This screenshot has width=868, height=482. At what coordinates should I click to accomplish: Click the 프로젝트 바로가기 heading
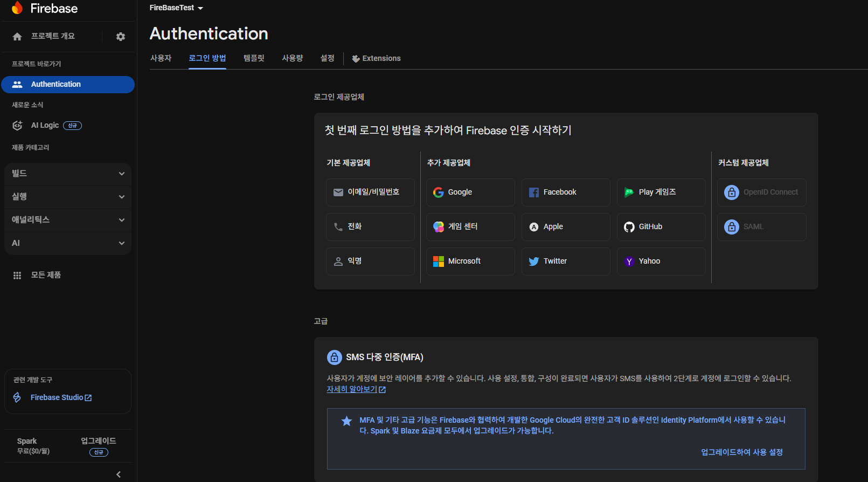(37, 64)
